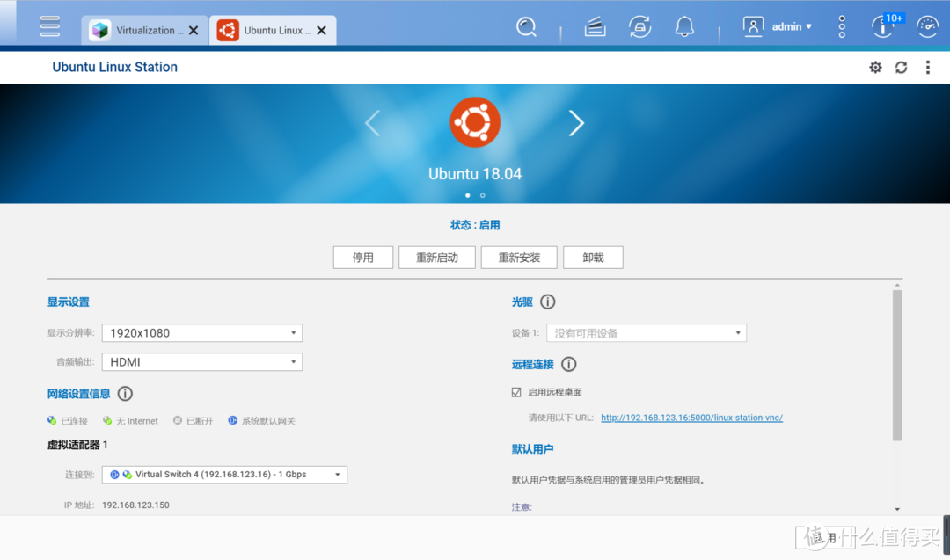Open the QTS main menu hamburger icon
Screen dimensions: 950x560
(49, 26)
